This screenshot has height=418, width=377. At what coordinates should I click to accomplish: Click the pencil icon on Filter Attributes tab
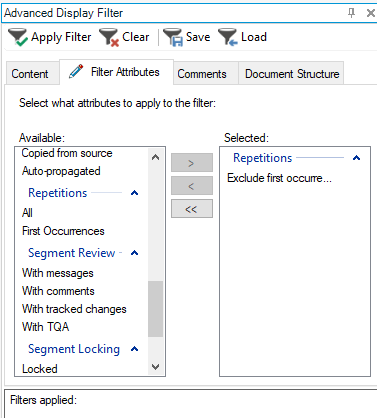[x=76, y=71]
